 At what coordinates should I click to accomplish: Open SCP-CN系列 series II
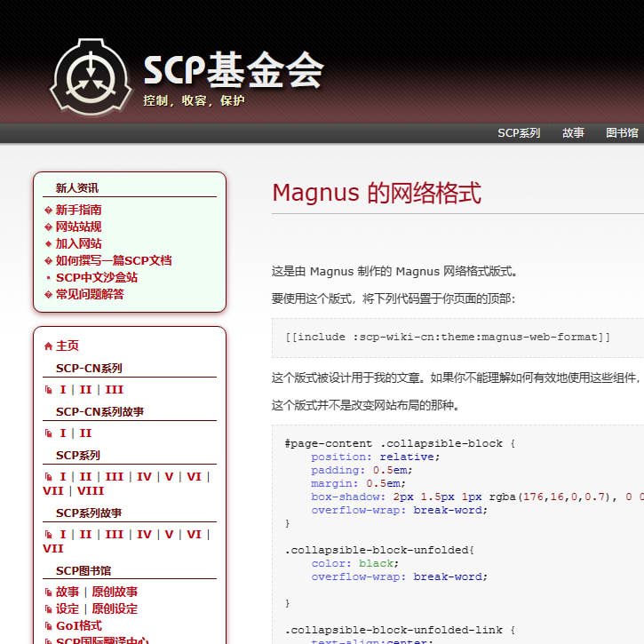(85, 389)
